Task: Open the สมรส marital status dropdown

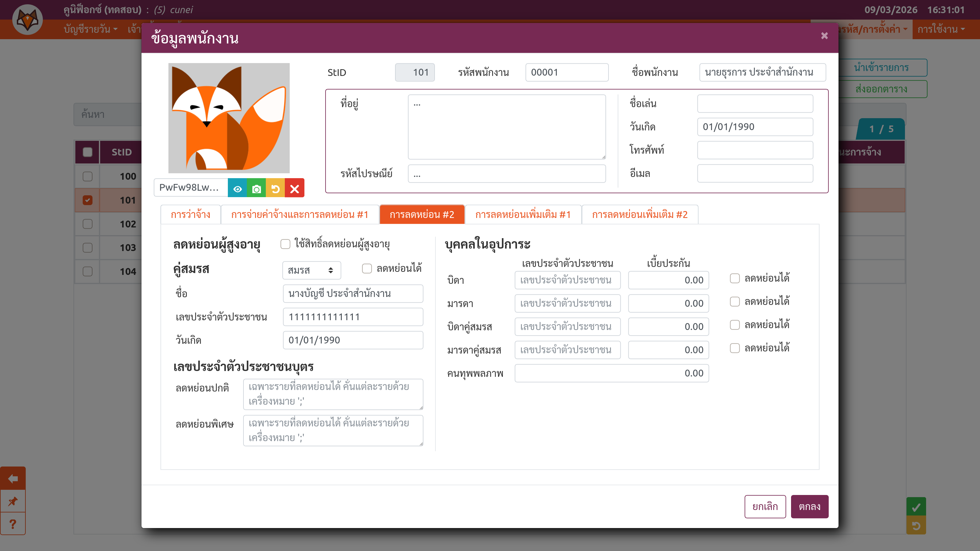Action: coord(311,270)
